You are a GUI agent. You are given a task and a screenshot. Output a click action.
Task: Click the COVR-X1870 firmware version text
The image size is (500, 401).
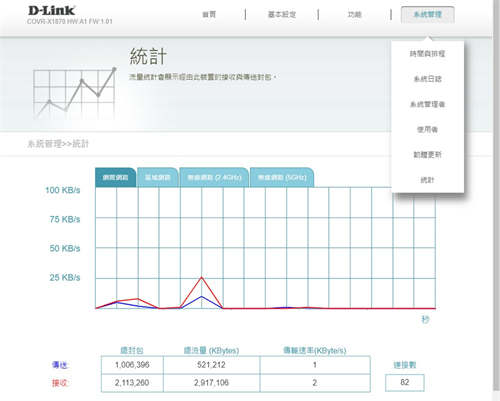pyautogui.click(x=70, y=22)
